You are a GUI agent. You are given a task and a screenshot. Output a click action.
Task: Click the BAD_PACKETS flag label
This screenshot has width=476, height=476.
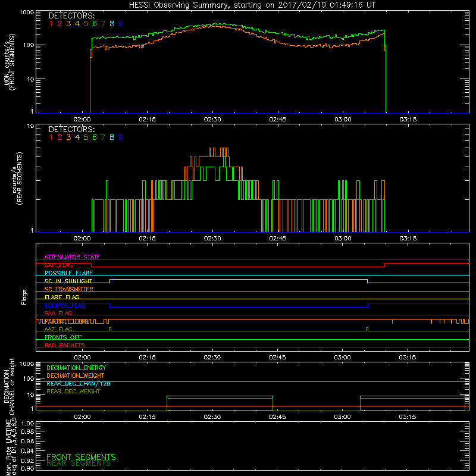[x=65, y=345]
